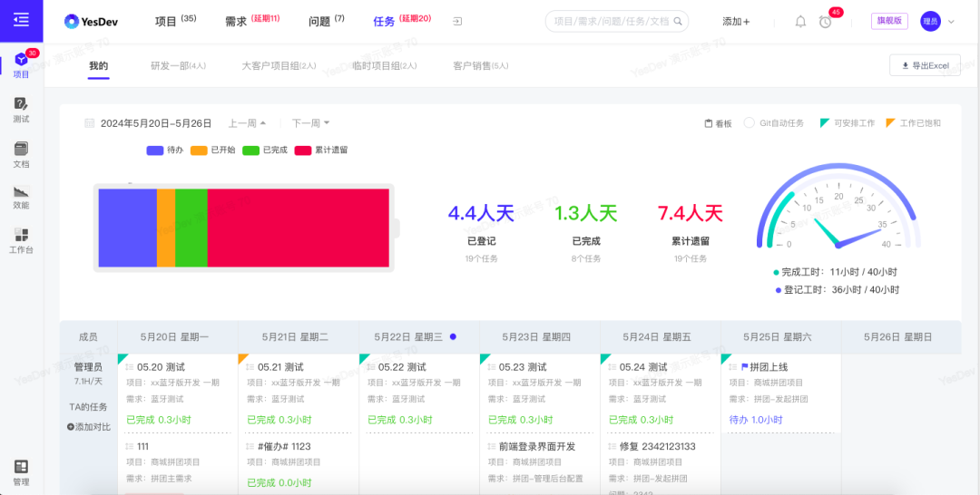The height and width of the screenshot is (495, 980).
Task: Collapse the sidebar with the menu icon
Action: pyautogui.click(x=21, y=21)
